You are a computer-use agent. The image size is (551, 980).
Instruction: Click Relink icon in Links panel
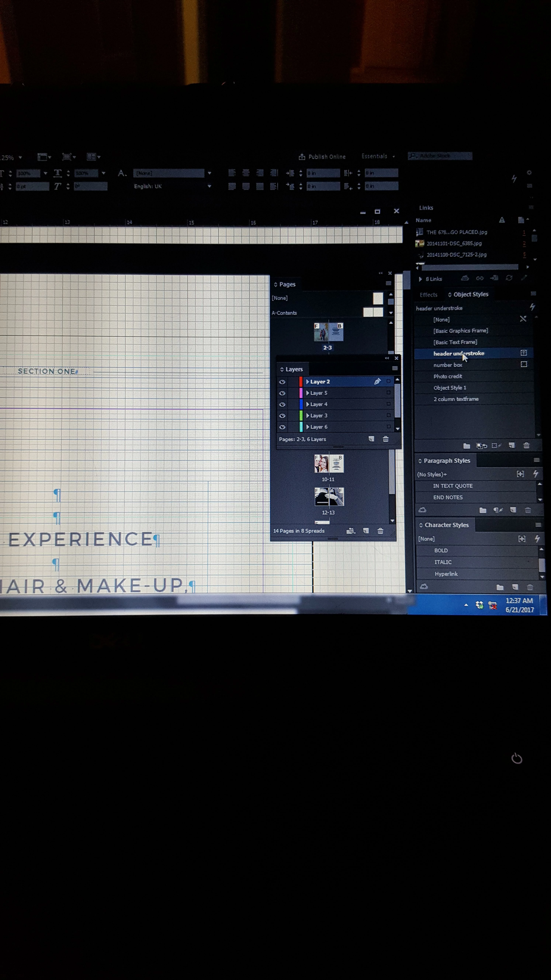point(480,278)
